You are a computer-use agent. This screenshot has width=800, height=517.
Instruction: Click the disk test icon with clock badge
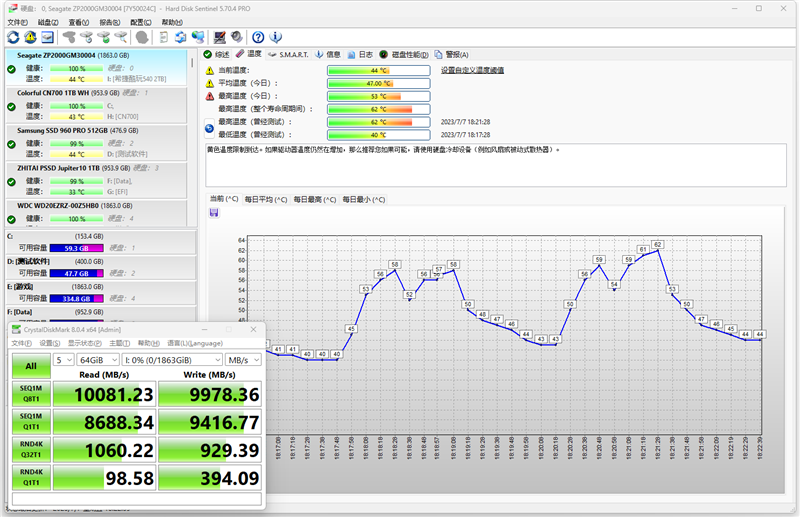(x=86, y=37)
